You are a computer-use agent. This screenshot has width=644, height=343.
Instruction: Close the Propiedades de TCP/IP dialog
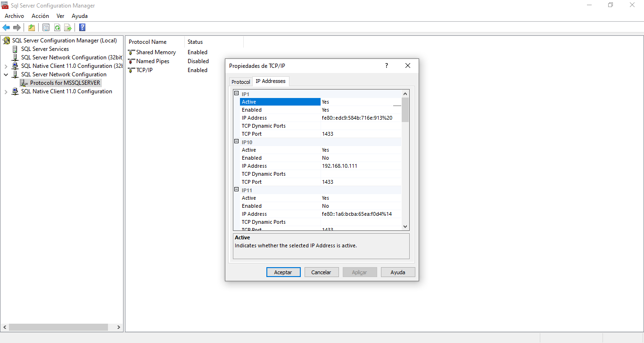click(408, 65)
